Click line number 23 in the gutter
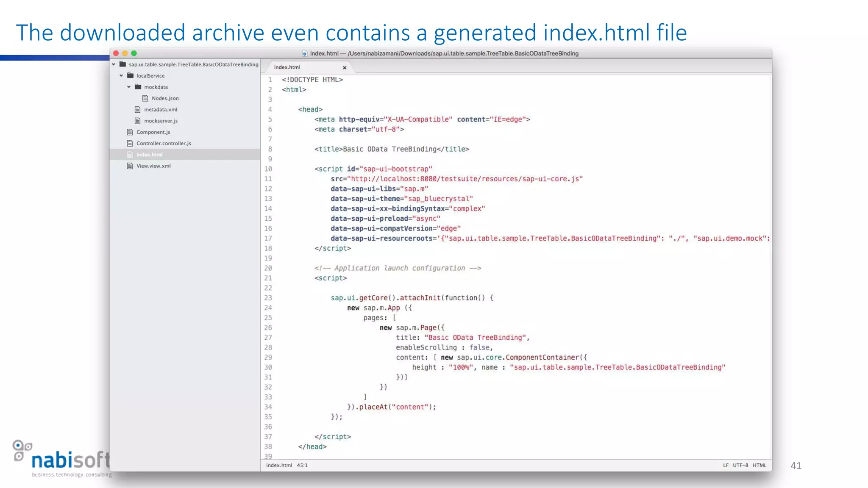The width and height of the screenshot is (868, 488). pyautogui.click(x=268, y=298)
